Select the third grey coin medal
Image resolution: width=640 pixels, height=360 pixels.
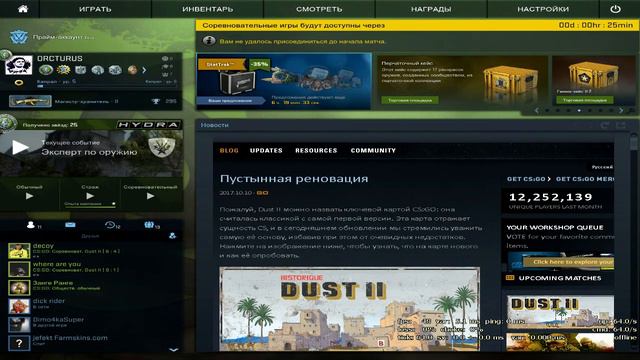[x=80, y=70]
